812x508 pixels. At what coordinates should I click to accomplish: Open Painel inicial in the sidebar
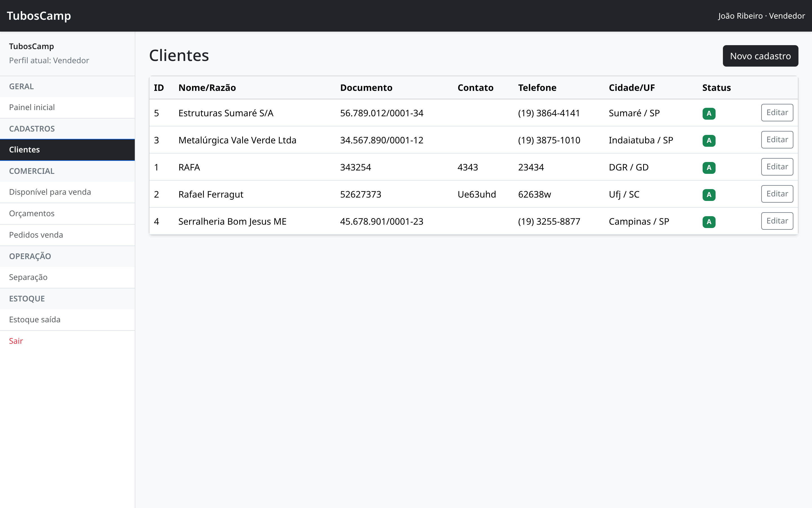point(67,108)
